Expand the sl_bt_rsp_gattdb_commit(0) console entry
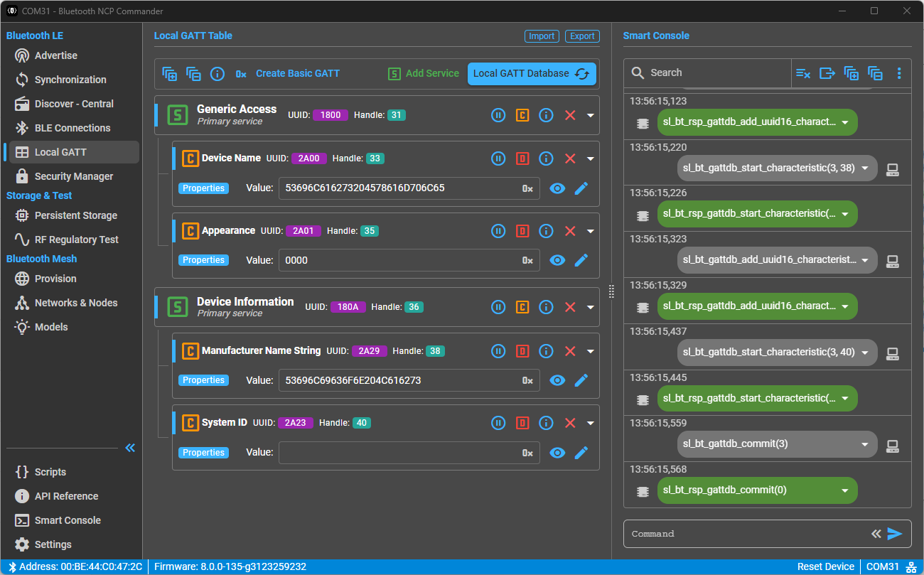Image resolution: width=924 pixels, height=575 pixels. 845,490
